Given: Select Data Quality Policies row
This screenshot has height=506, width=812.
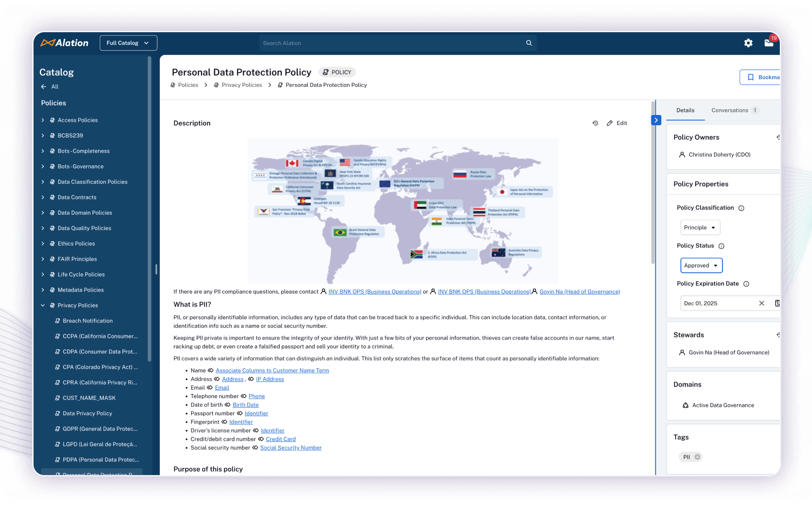Looking at the screenshot, I should [84, 228].
